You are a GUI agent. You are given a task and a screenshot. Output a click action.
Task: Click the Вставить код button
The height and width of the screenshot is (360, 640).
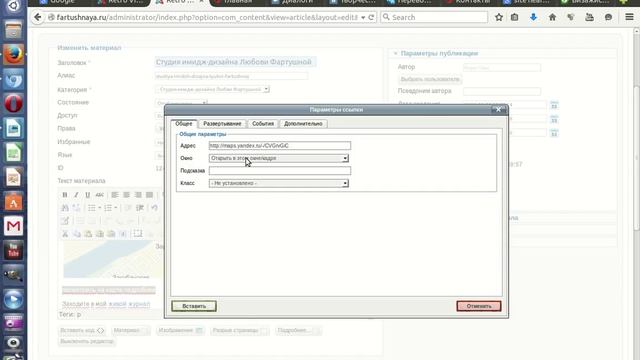pos(82,330)
